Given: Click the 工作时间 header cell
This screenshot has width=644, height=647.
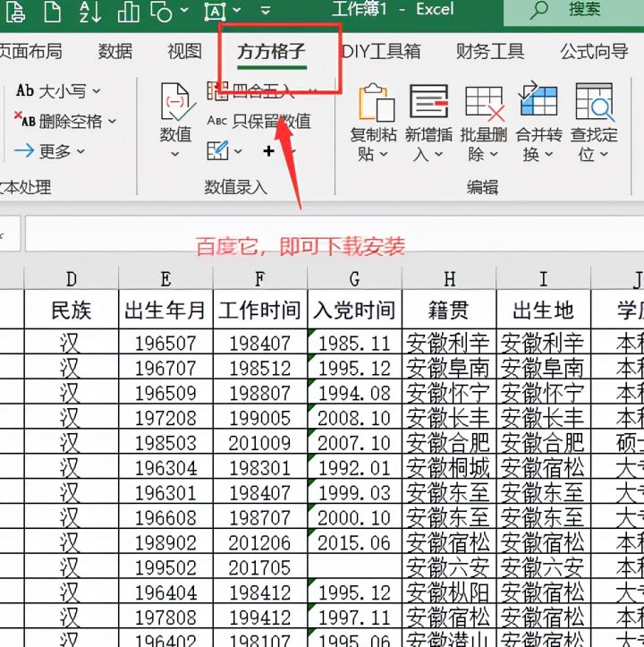Looking at the screenshot, I should tap(260, 310).
